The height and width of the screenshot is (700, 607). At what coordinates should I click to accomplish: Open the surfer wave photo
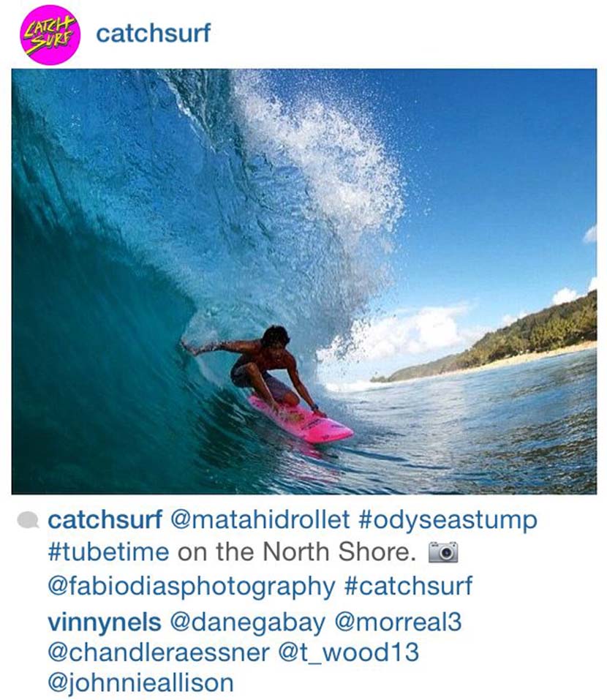(304, 282)
